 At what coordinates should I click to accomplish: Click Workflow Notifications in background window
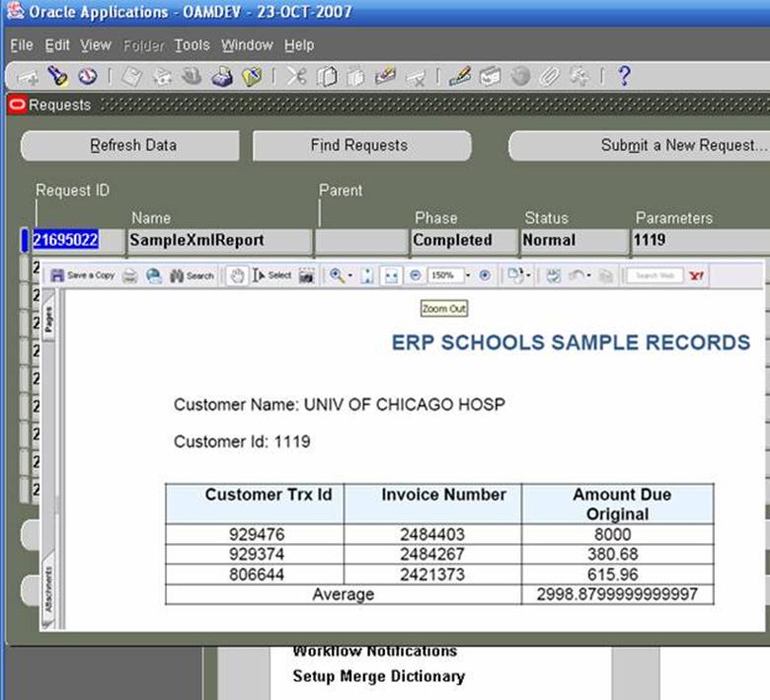click(375, 652)
